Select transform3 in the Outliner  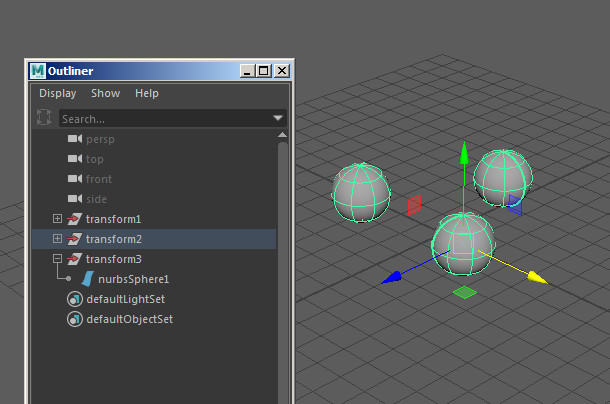coord(114,259)
